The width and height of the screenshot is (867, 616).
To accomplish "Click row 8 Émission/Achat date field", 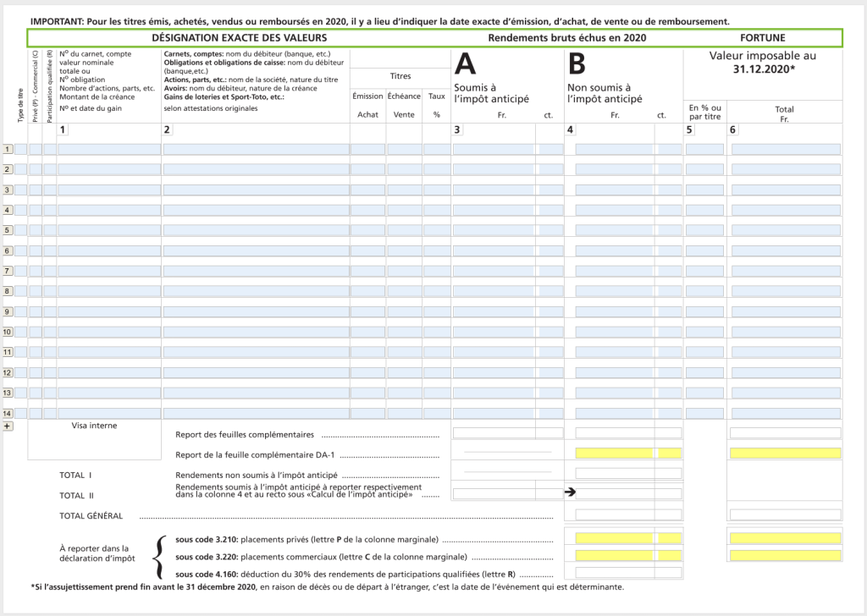I will 367,291.
